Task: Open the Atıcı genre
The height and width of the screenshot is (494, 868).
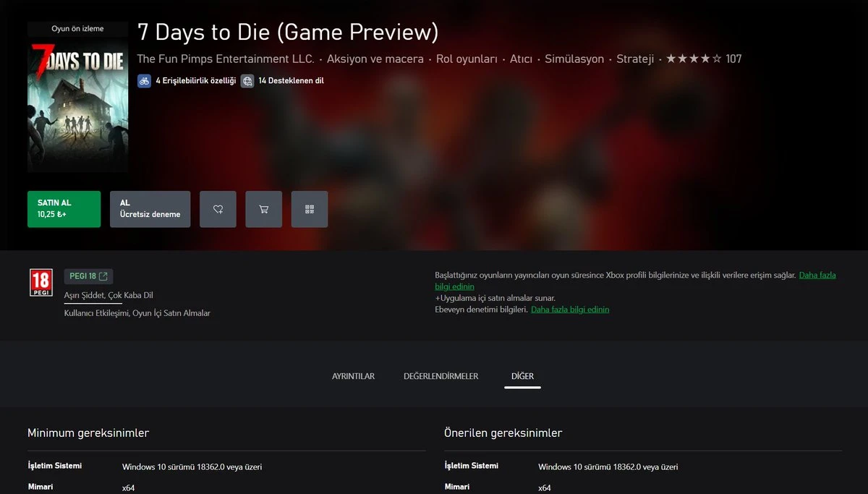Action: pos(521,59)
